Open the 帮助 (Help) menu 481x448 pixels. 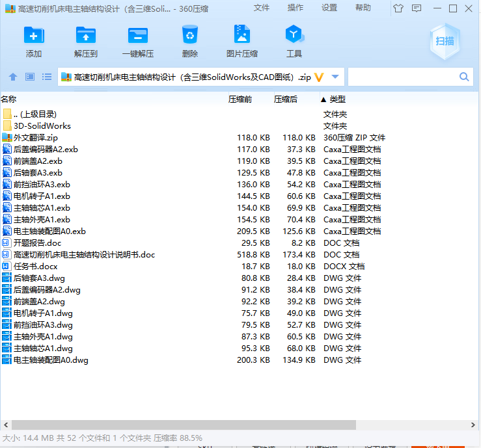click(363, 8)
